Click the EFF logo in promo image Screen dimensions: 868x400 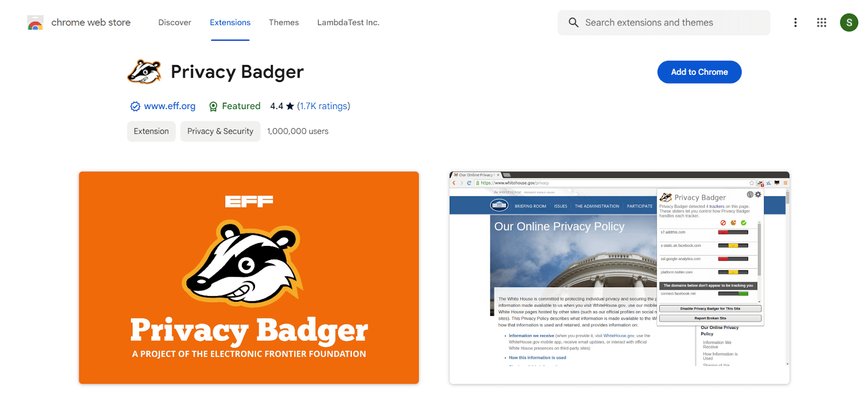click(249, 202)
